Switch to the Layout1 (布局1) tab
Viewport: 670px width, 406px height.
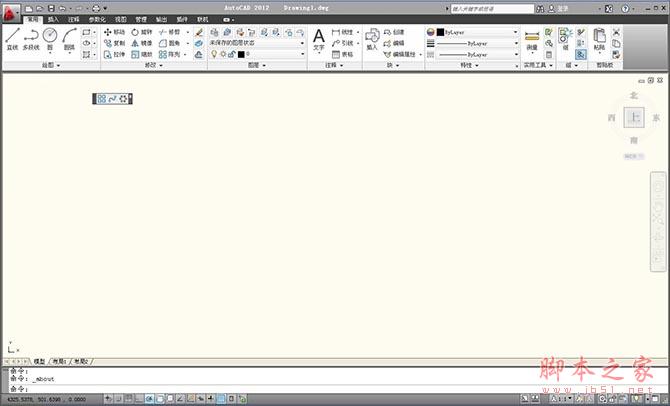coord(59,362)
